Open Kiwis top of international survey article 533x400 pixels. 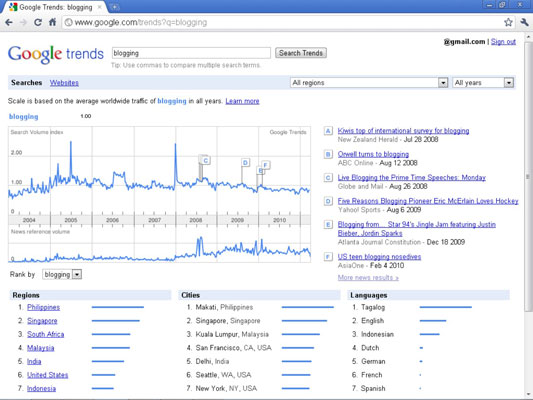click(x=403, y=131)
